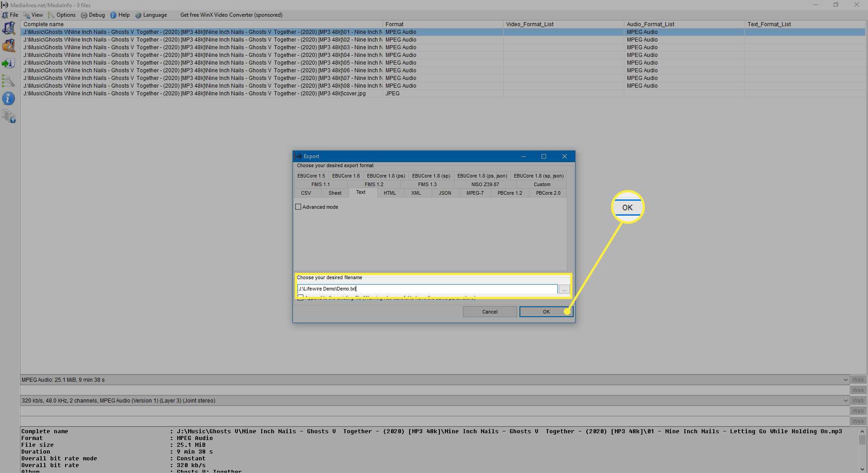Image resolution: width=868 pixels, height=473 pixels.
Task: Click the Open File sidebar icon
Action: [9, 28]
